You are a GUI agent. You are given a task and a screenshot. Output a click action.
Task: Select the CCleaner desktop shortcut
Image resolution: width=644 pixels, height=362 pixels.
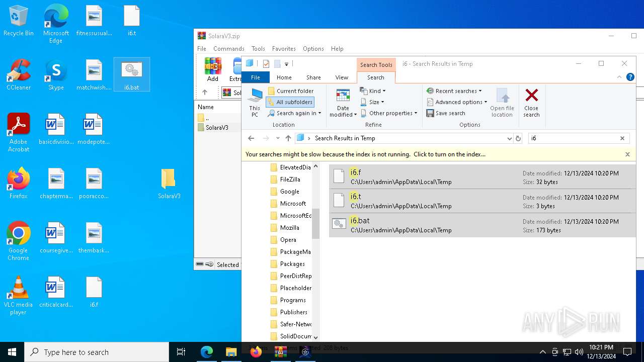[x=19, y=75]
